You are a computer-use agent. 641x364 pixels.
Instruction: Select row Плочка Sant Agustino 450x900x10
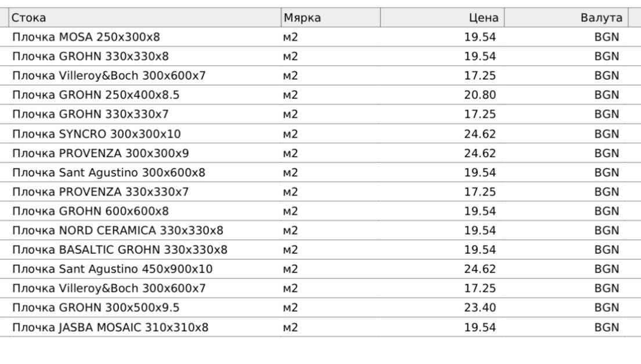[320, 269]
